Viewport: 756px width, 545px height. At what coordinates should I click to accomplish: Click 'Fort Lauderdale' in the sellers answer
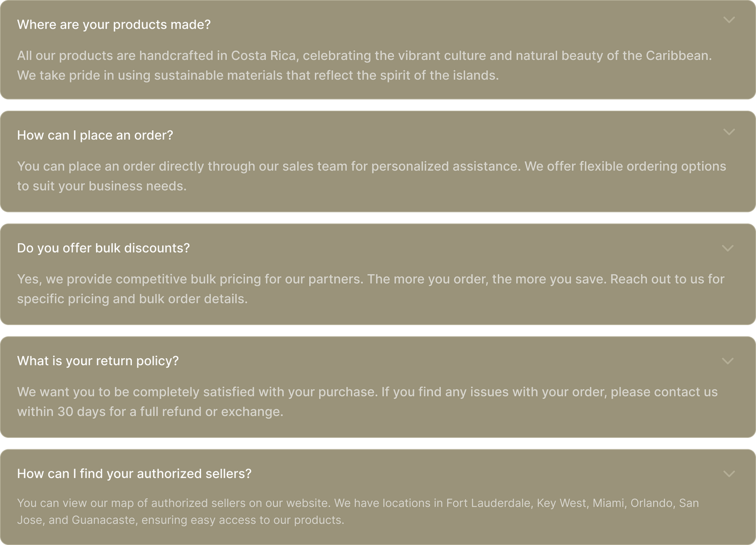(488, 503)
